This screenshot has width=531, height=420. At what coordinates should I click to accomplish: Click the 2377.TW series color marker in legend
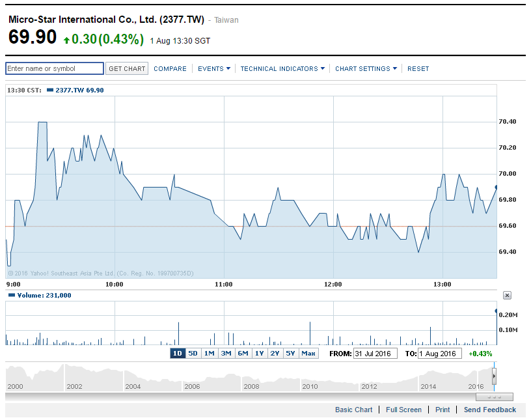49,90
